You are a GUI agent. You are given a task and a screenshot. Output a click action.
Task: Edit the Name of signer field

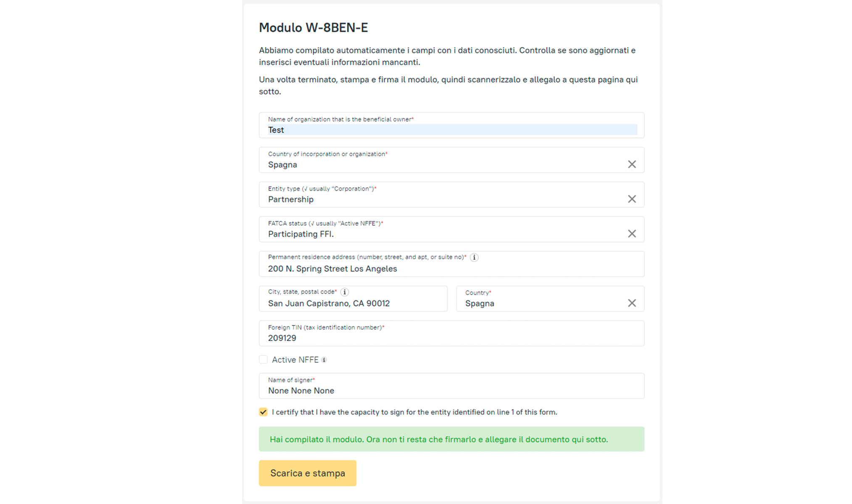tap(451, 391)
